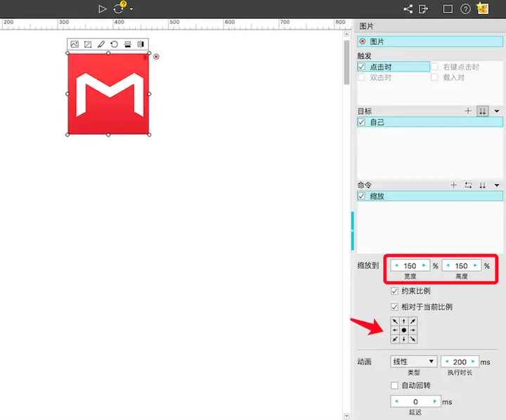Toggle the full-screen rectangle icon
Image resolution: width=506 pixels, height=420 pixels.
(x=448, y=9)
